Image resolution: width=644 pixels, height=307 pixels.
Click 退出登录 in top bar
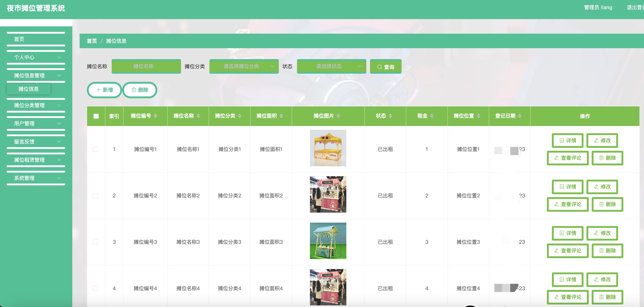(x=635, y=8)
